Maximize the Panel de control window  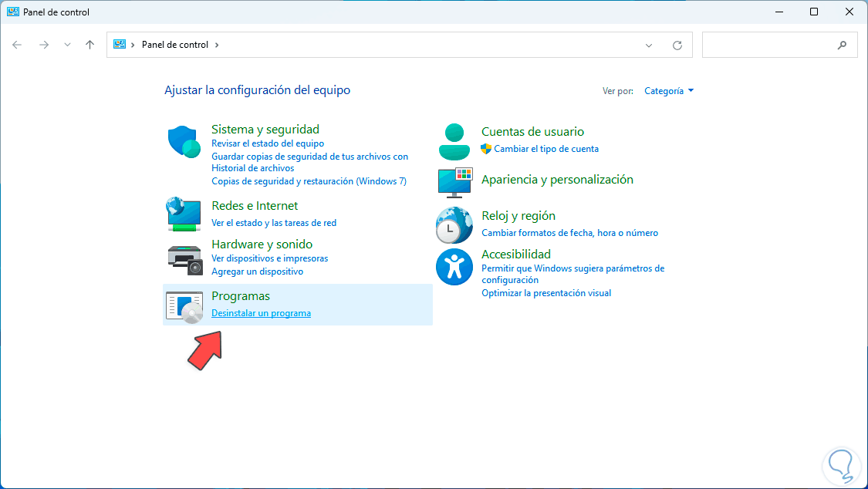click(x=814, y=12)
